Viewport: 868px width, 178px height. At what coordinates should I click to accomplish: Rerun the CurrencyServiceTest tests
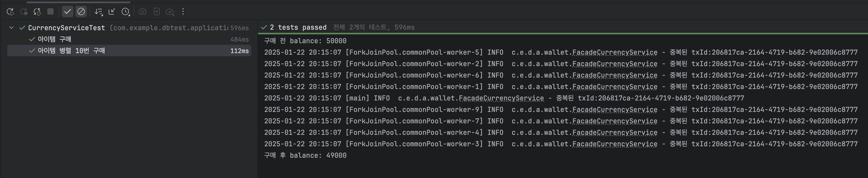click(10, 12)
